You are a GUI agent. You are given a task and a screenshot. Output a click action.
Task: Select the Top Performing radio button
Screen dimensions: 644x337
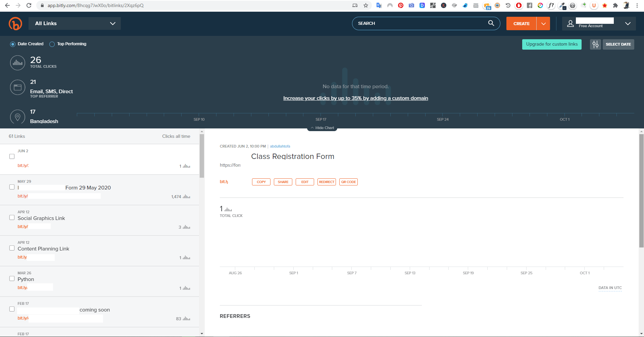(52, 44)
